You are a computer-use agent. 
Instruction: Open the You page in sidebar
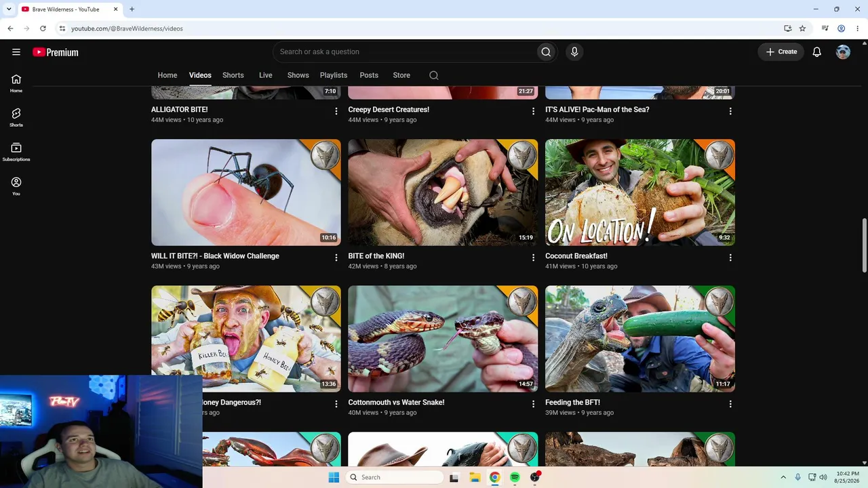pyautogui.click(x=16, y=186)
